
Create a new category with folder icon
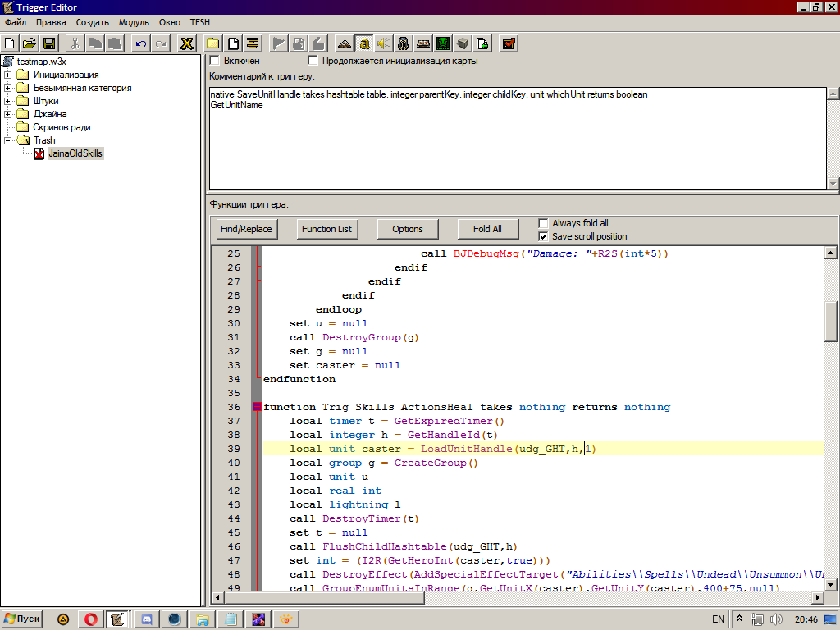(213, 43)
